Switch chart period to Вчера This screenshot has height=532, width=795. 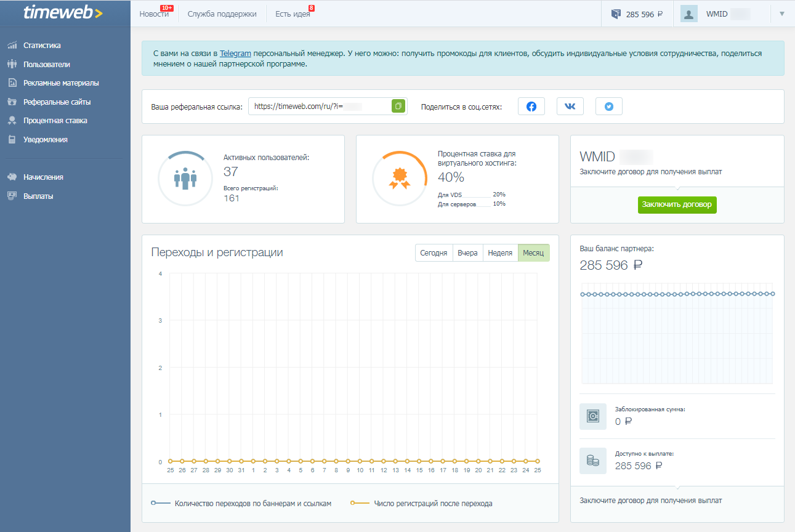[x=467, y=253]
